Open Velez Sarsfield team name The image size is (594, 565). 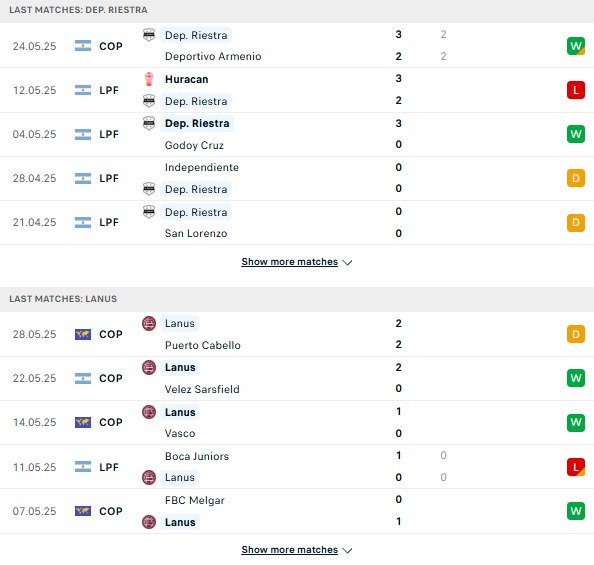point(202,389)
